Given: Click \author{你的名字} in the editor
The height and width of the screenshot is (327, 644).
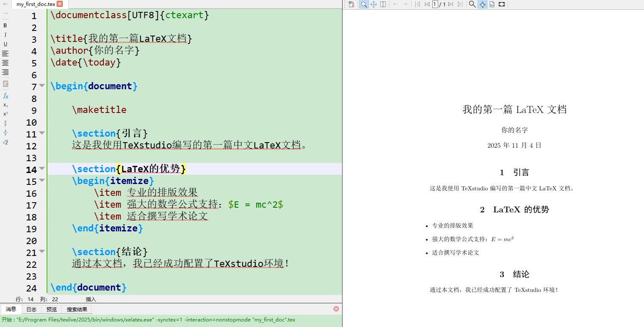Looking at the screenshot, I should coord(95,51).
